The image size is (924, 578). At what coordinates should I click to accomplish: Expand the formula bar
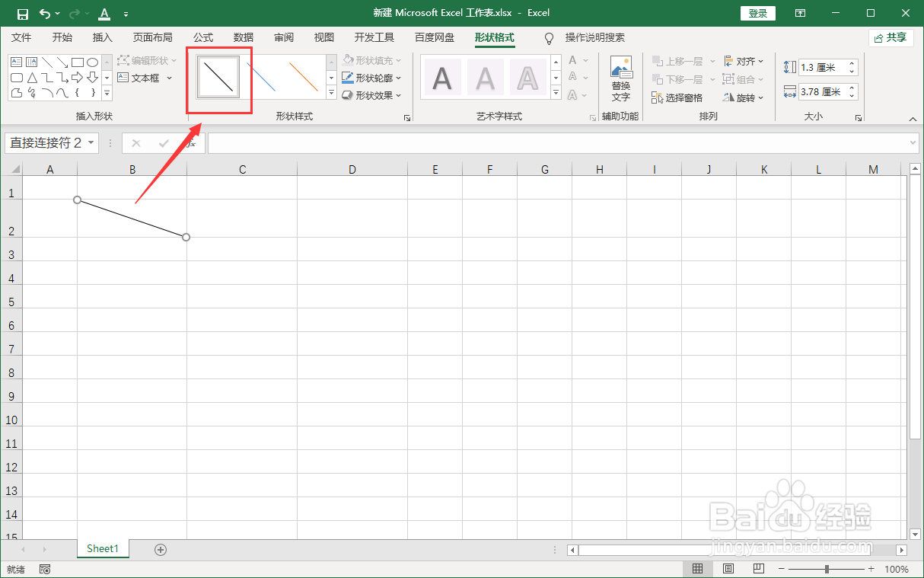[913, 143]
